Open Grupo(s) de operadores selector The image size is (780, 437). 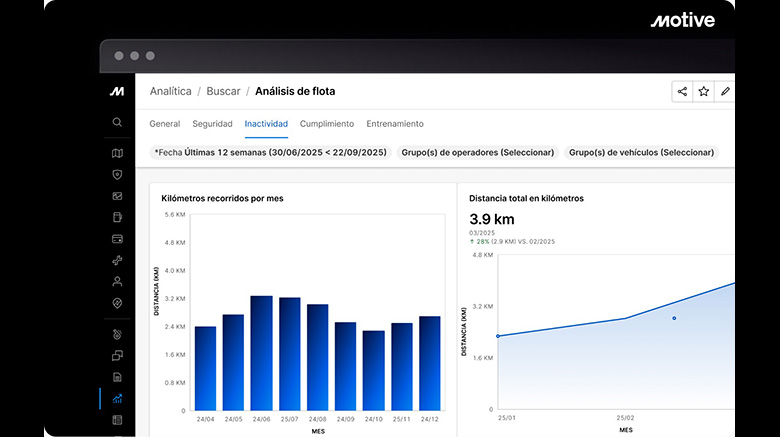(477, 153)
